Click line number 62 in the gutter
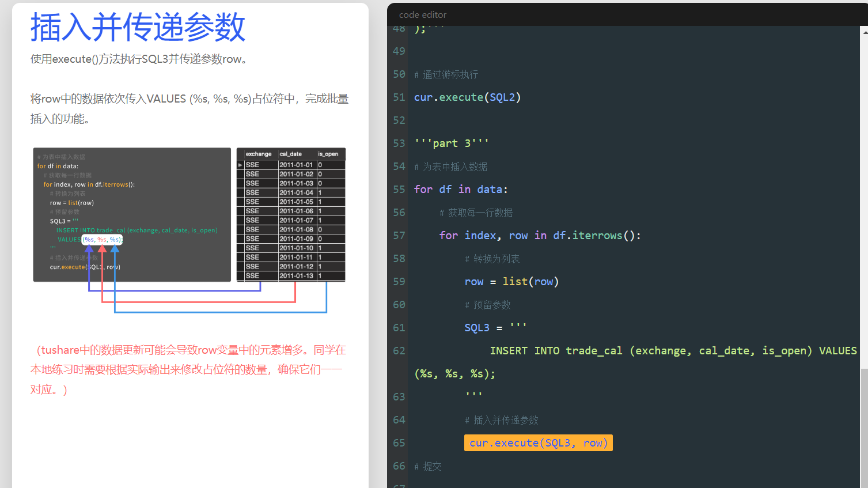 click(x=399, y=350)
